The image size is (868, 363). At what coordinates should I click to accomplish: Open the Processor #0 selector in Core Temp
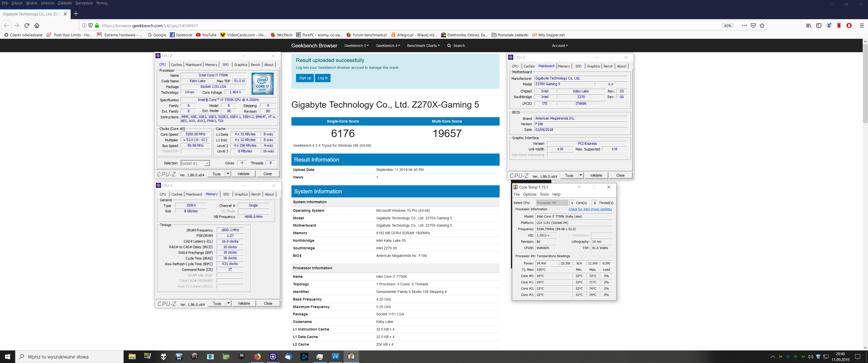[552, 203]
